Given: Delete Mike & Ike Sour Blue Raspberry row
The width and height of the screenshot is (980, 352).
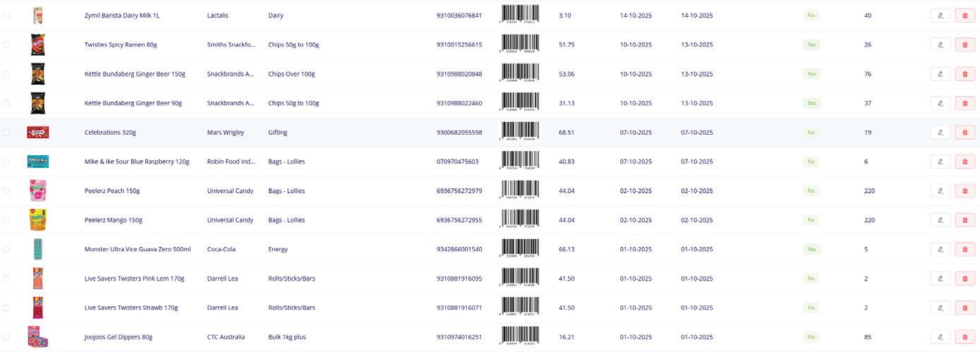Looking at the screenshot, I should [x=964, y=162].
